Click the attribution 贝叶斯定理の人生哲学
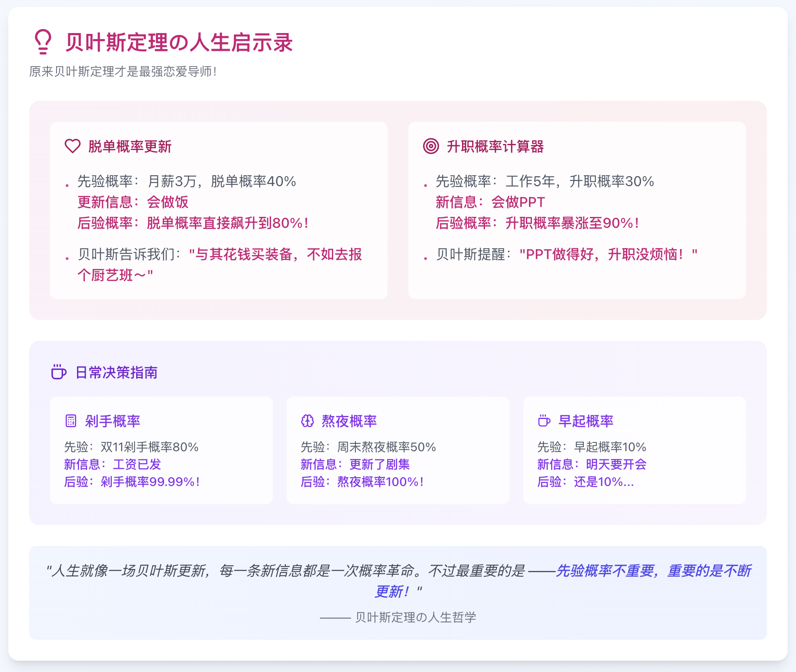This screenshot has height=672, width=796. (415, 617)
